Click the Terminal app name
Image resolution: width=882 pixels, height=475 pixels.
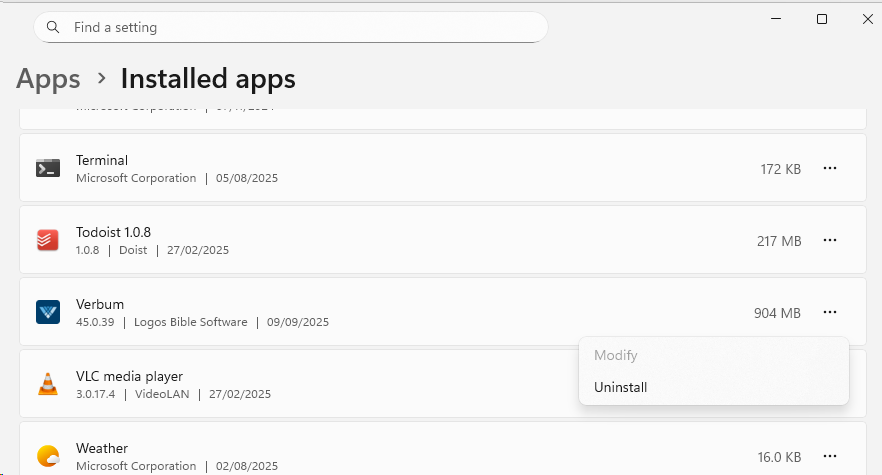pyautogui.click(x=102, y=160)
